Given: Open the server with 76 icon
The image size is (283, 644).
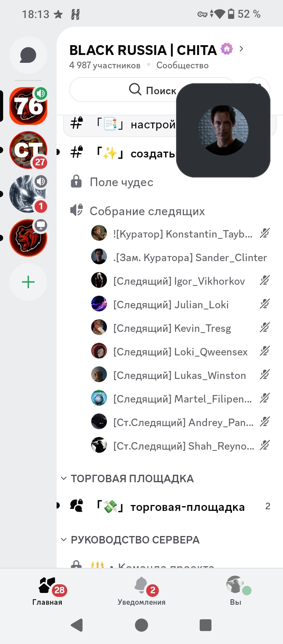Looking at the screenshot, I should point(28,106).
